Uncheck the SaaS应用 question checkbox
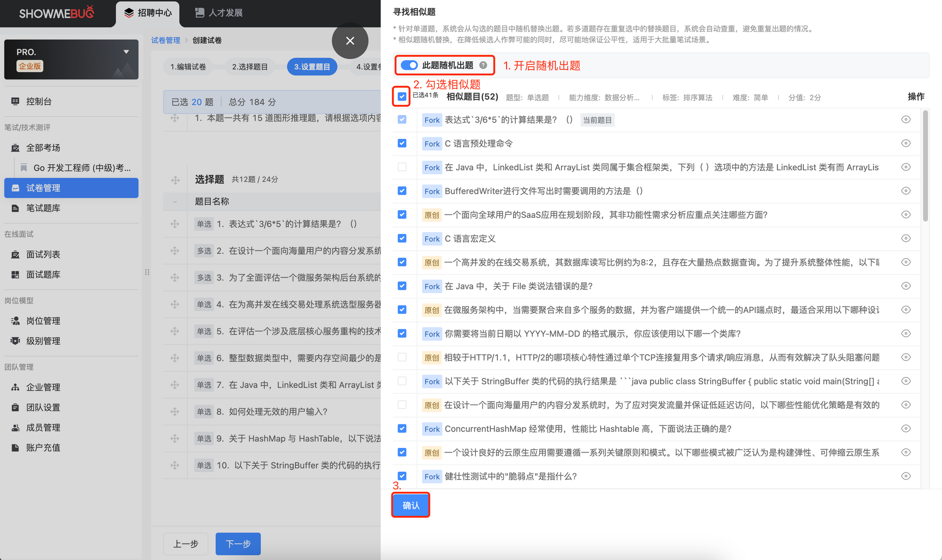The width and height of the screenshot is (942, 560). 402,215
